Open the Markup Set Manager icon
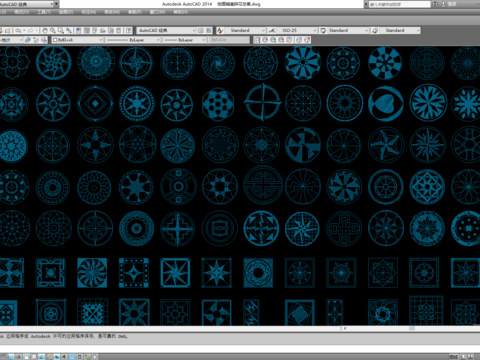Viewport: 480px width, 360px height. (x=111, y=30)
